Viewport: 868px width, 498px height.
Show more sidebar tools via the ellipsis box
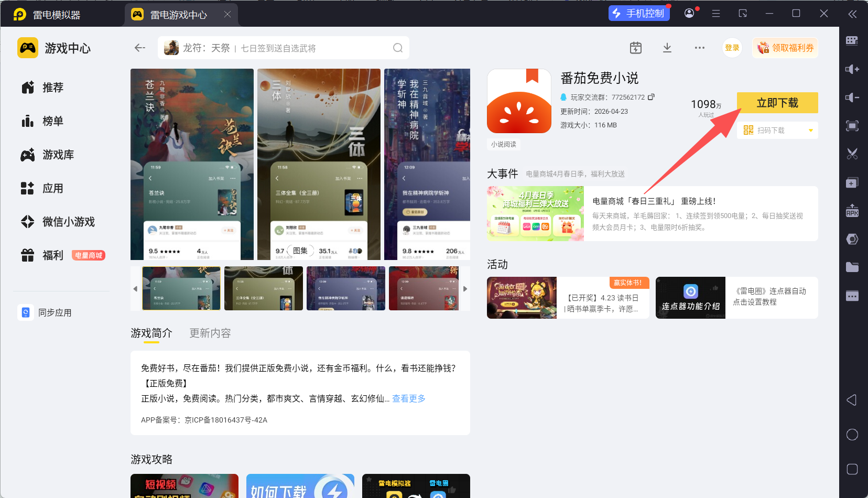pyautogui.click(x=852, y=296)
